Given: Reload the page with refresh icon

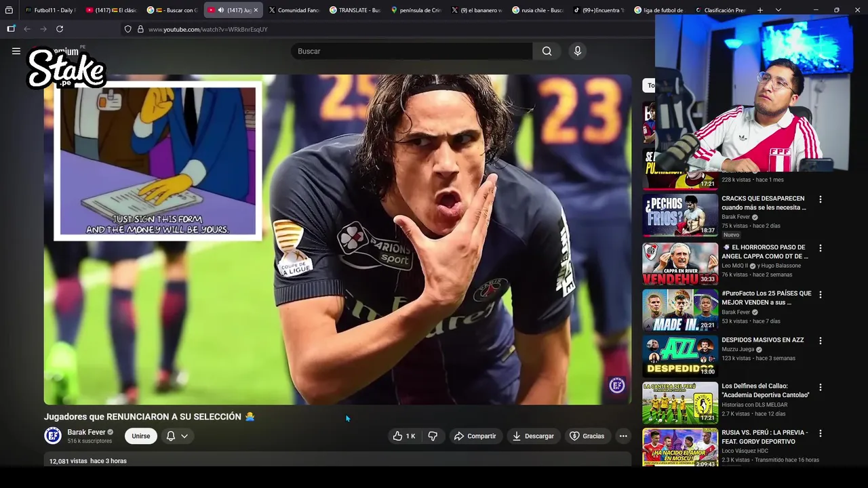Looking at the screenshot, I should click(60, 29).
